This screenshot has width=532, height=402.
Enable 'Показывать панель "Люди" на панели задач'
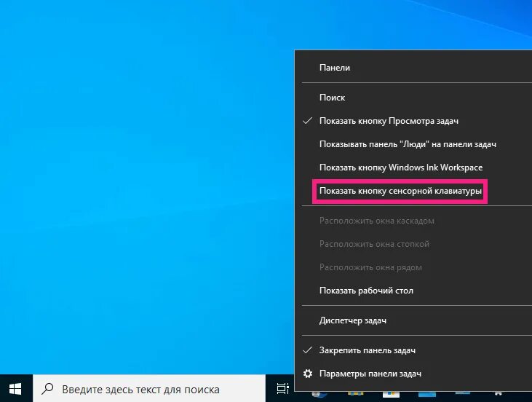[414, 144]
